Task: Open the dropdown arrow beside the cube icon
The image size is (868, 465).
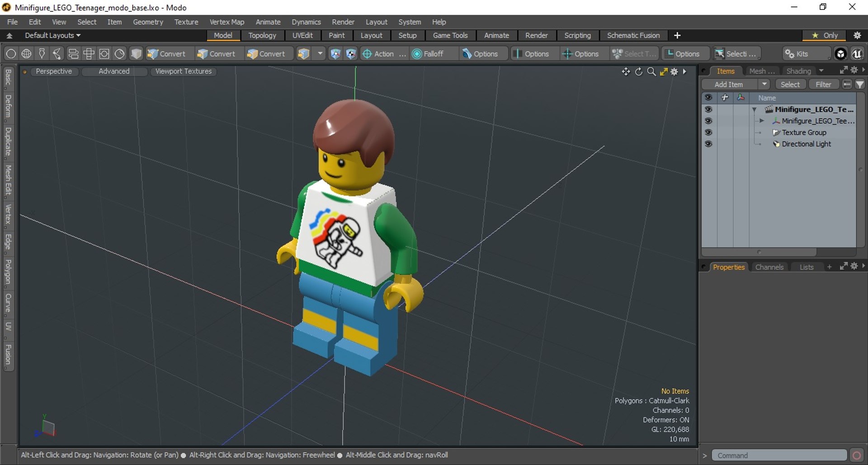Action: click(x=320, y=54)
